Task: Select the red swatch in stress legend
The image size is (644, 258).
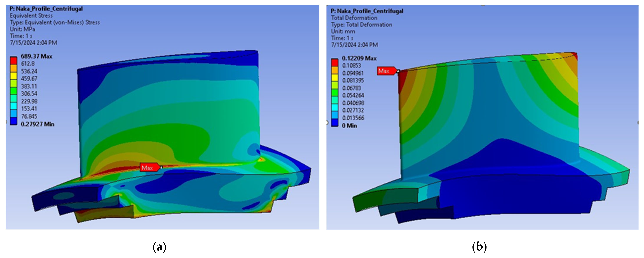Action: point(14,61)
